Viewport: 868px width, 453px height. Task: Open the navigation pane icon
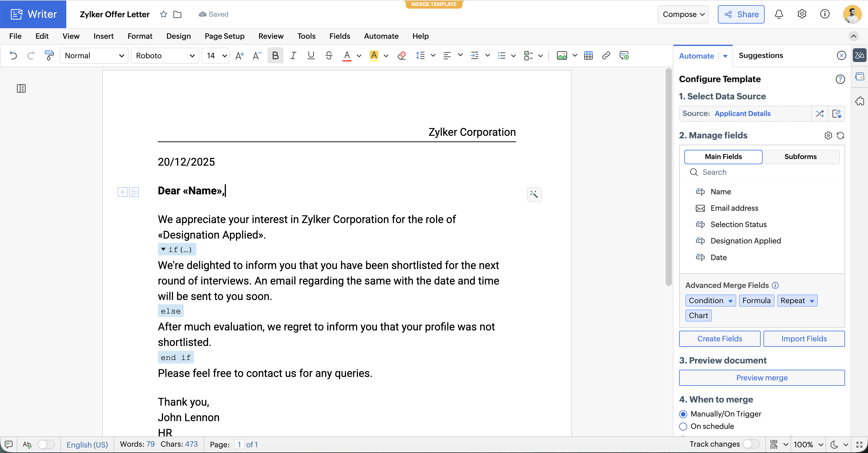click(21, 89)
